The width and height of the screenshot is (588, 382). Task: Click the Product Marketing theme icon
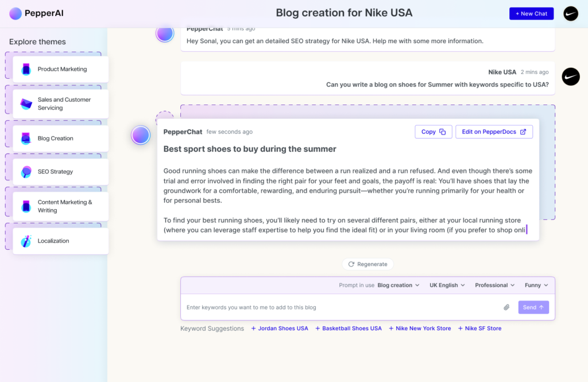(26, 69)
